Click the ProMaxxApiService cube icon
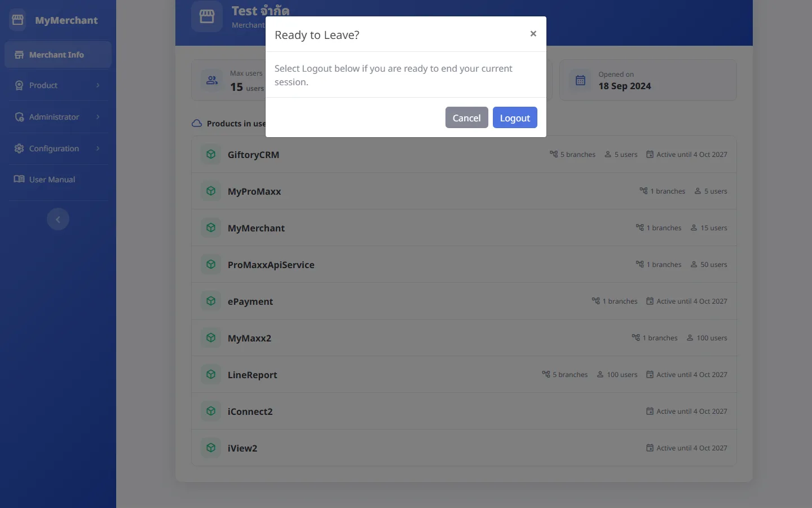 click(x=211, y=264)
